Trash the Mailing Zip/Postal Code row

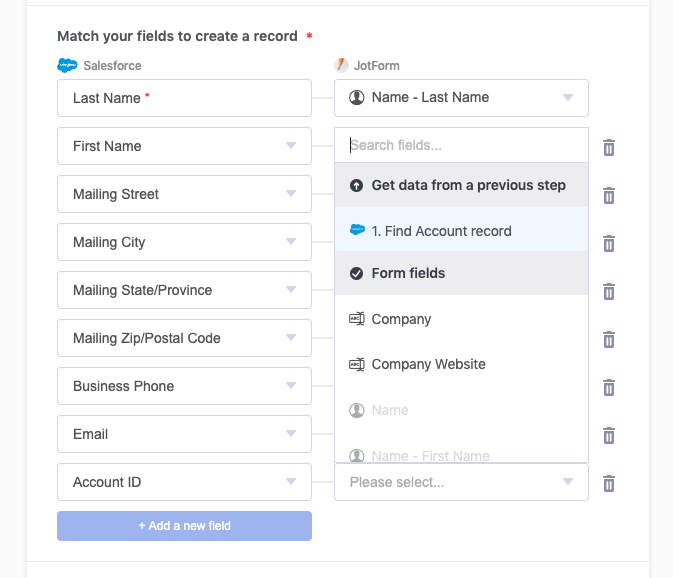point(608,340)
